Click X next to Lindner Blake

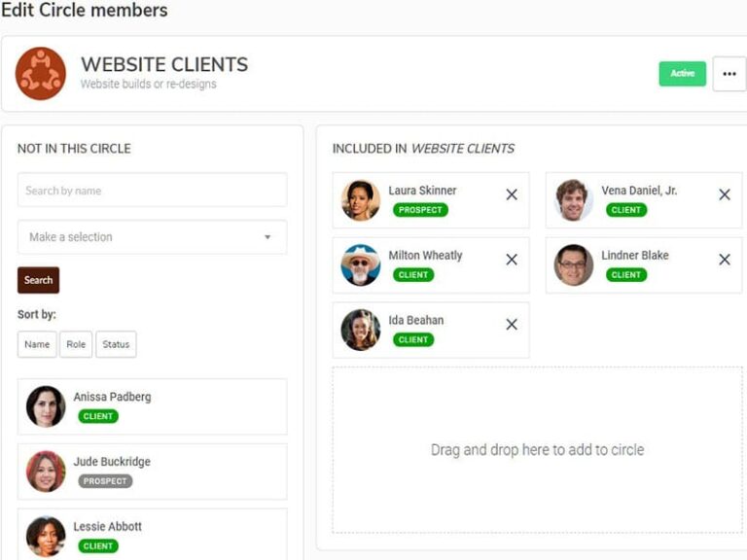point(724,260)
